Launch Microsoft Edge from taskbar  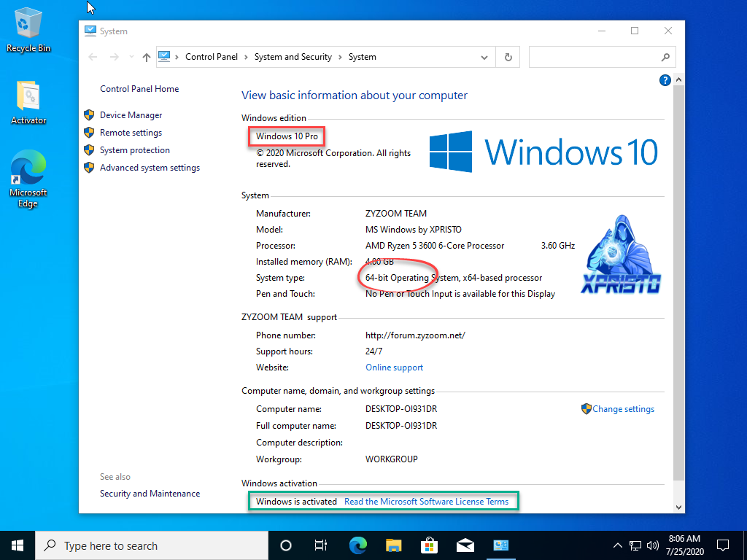357,545
